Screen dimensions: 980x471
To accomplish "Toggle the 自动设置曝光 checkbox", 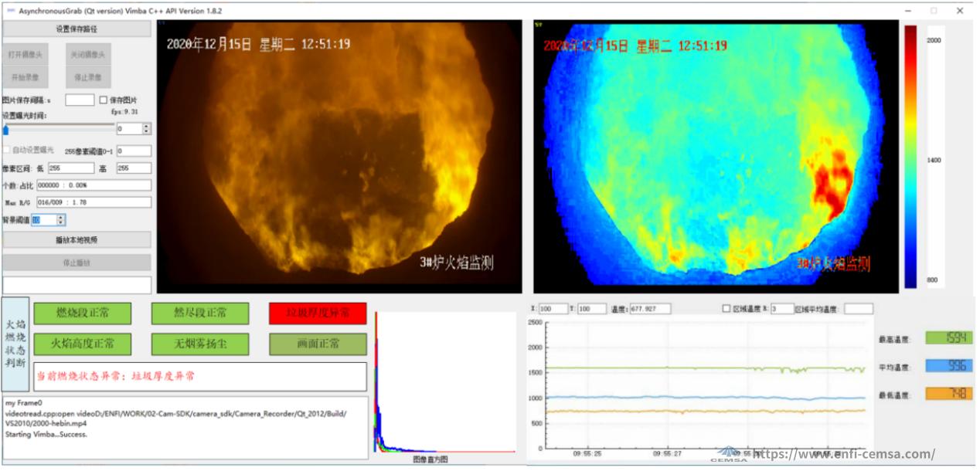I will click(7, 150).
